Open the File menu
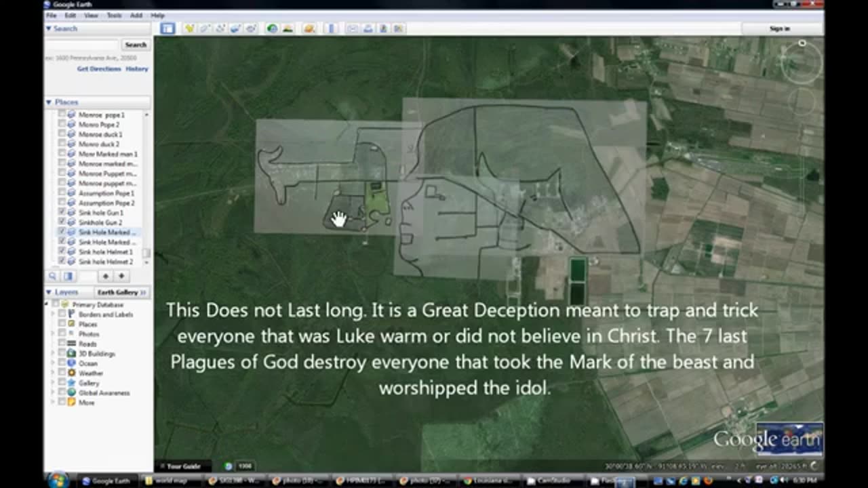 (x=51, y=15)
